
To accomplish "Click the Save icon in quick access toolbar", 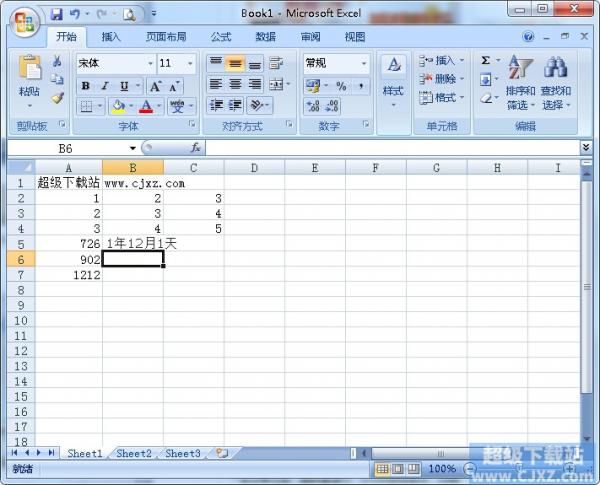I will coord(56,14).
